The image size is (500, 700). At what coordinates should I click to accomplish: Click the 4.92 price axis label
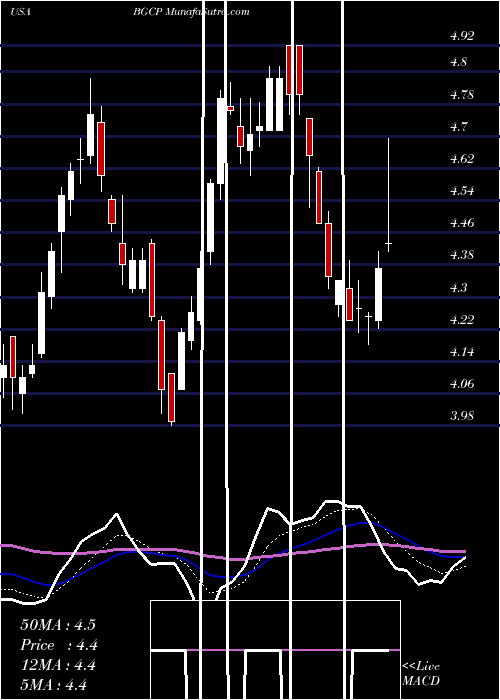[x=462, y=36]
